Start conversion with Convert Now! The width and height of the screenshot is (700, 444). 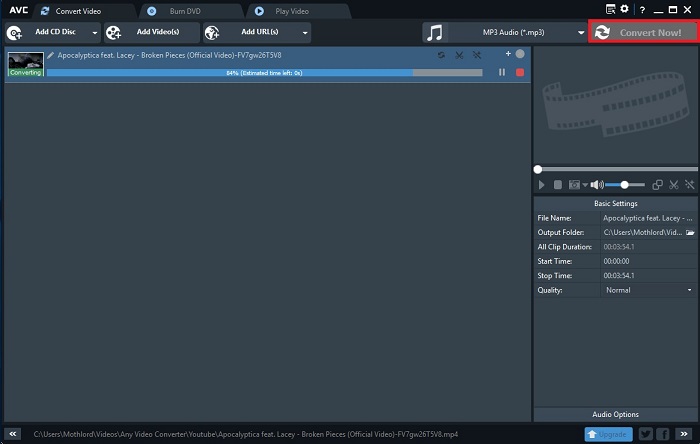point(643,32)
